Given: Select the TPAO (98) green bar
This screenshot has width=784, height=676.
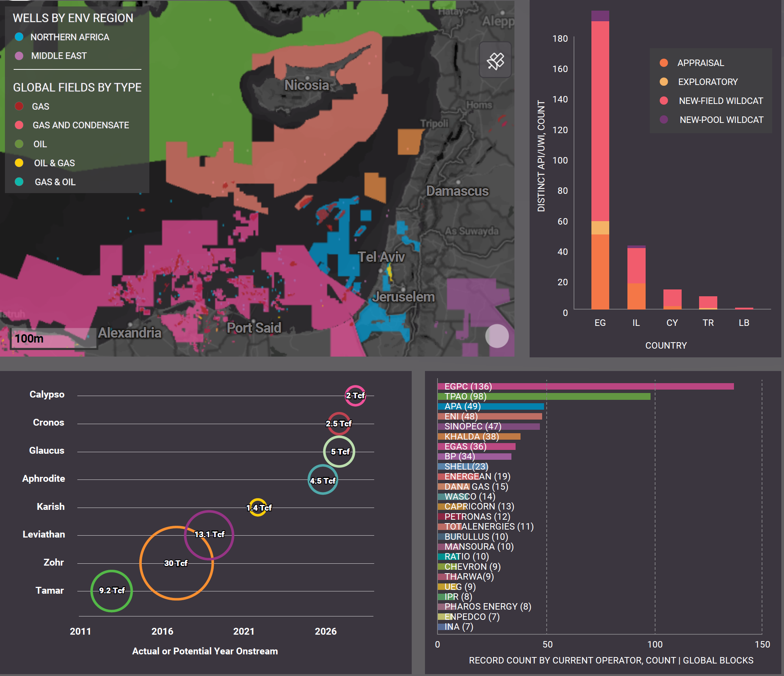Looking at the screenshot, I should 544,396.
